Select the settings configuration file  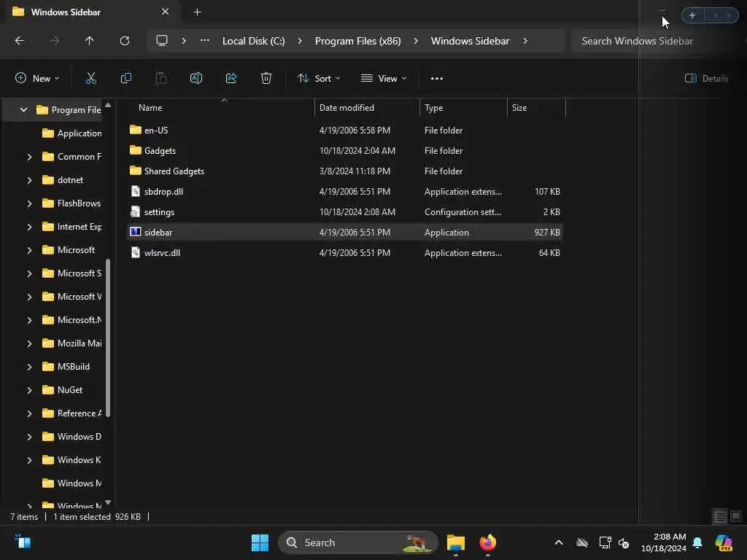coord(345,212)
